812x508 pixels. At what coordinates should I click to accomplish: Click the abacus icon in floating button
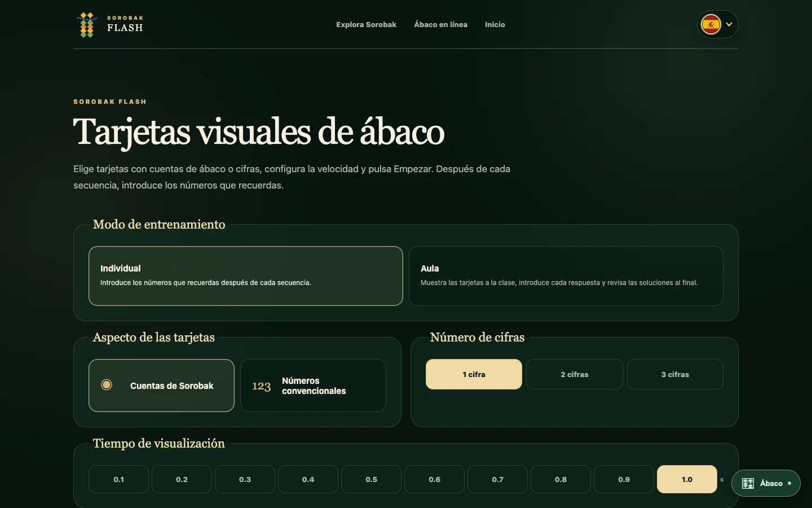coord(748,483)
